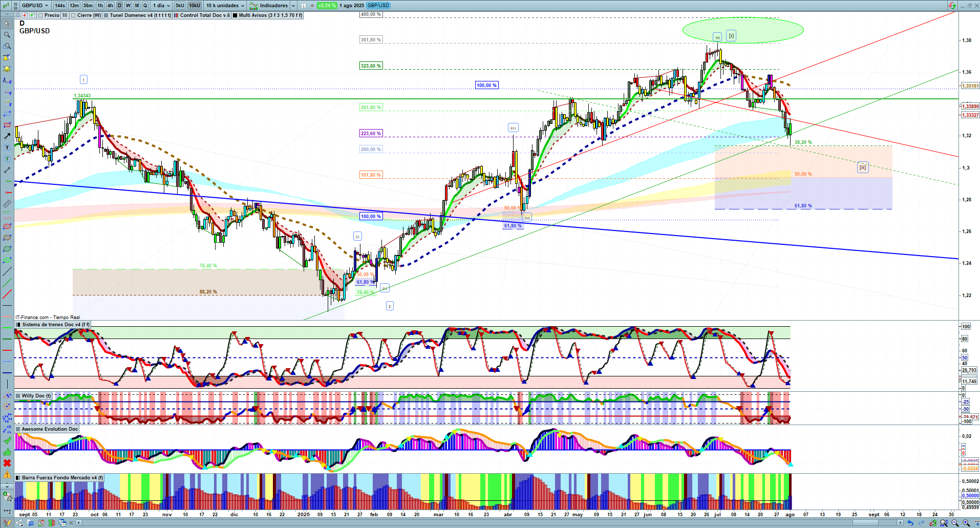Viewport: 980px width, 528px height.
Task: Toggle the M monthly timeframe button
Action: coord(137,6)
